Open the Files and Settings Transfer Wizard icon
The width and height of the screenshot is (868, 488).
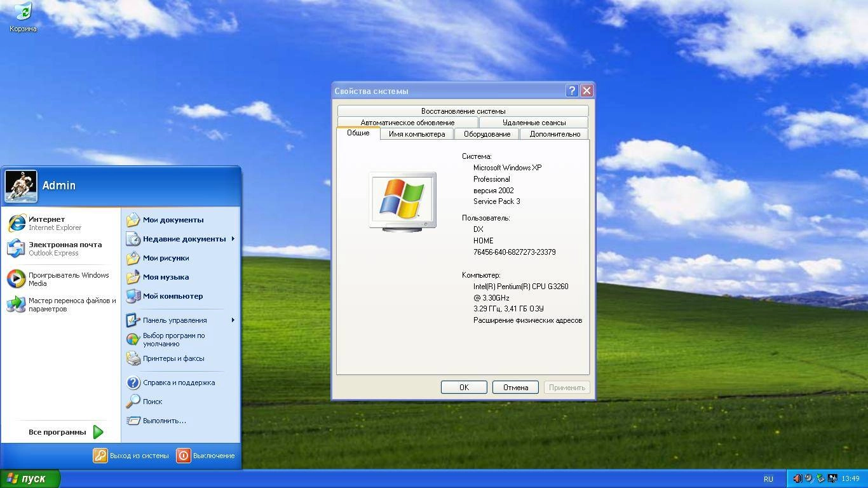click(x=17, y=304)
